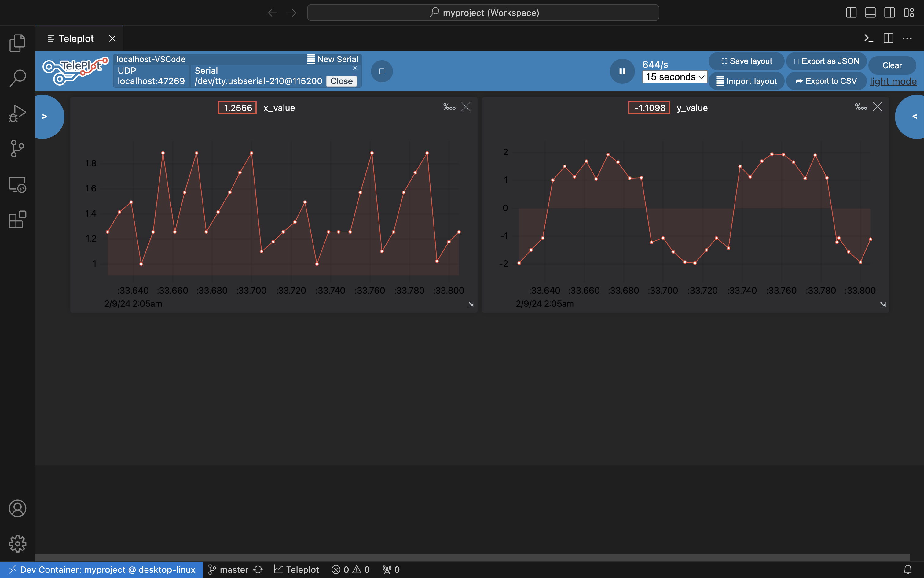Open notifications bell
The image size is (924, 578).
[908, 569]
